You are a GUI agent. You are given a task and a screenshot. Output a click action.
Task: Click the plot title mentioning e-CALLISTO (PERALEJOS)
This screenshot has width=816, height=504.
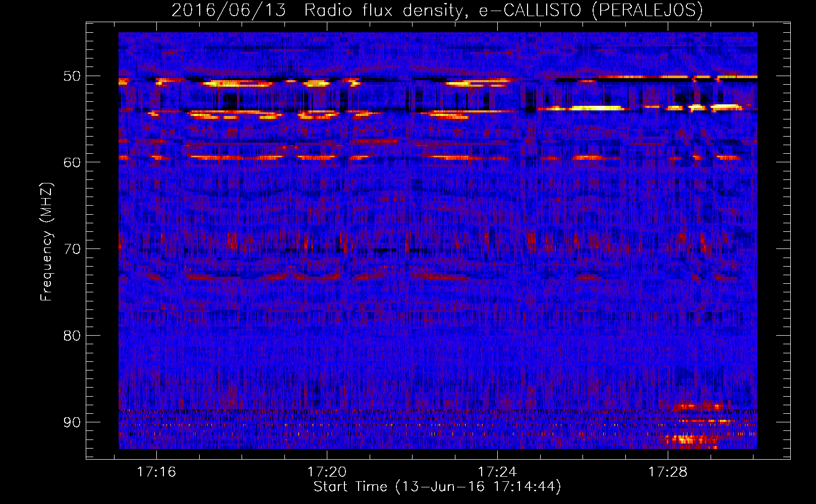tap(437, 10)
